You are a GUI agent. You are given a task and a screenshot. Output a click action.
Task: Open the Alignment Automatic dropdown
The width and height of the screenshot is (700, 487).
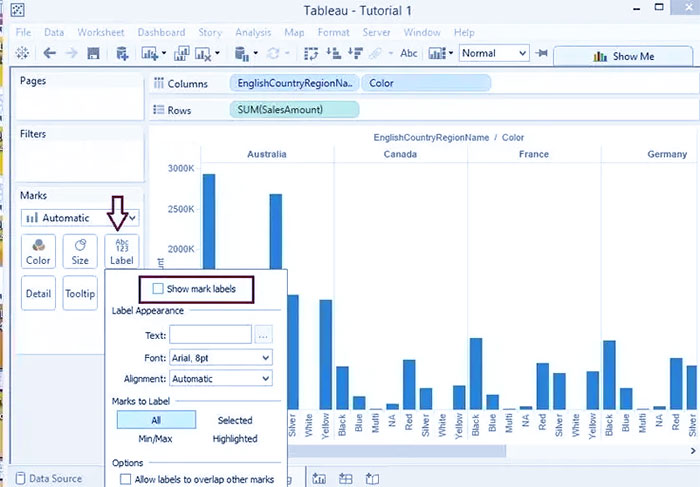pos(221,379)
